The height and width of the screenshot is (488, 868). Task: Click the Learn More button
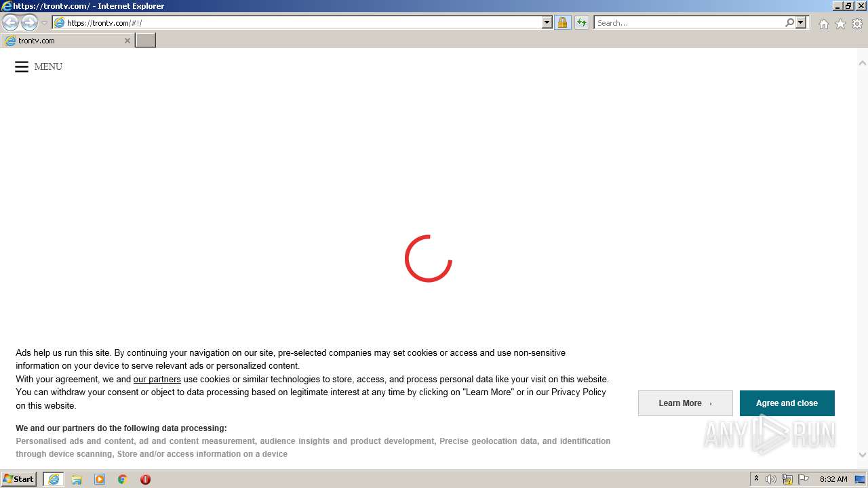pyautogui.click(x=685, y=403)
